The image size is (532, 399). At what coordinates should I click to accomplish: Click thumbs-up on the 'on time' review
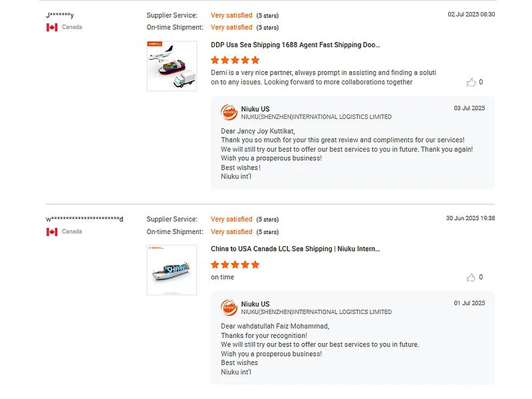[471, 277]
